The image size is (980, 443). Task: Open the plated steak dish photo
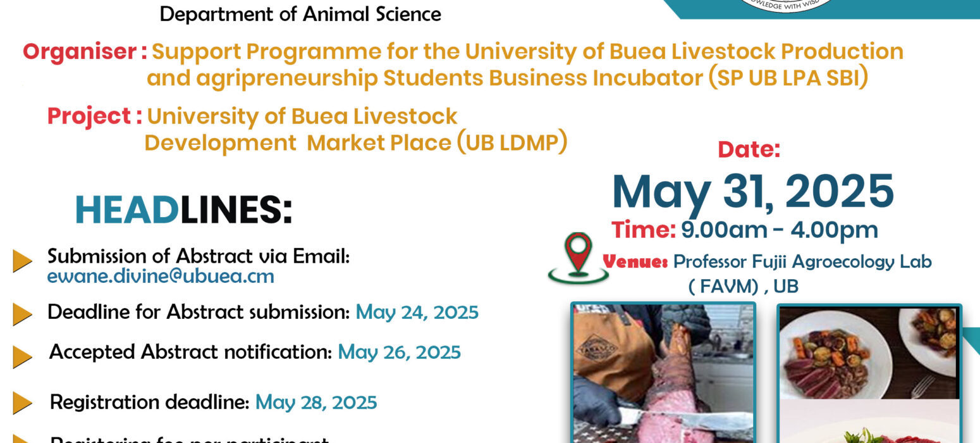pyautogui.click(x=869, y=352)
